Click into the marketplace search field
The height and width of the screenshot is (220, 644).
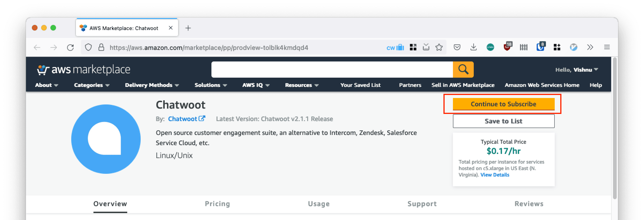pos(332,69)
